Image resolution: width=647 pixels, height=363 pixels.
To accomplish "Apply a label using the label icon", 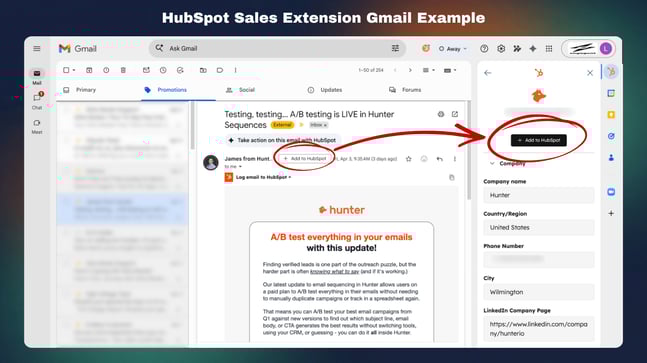I will coord(220,70).
